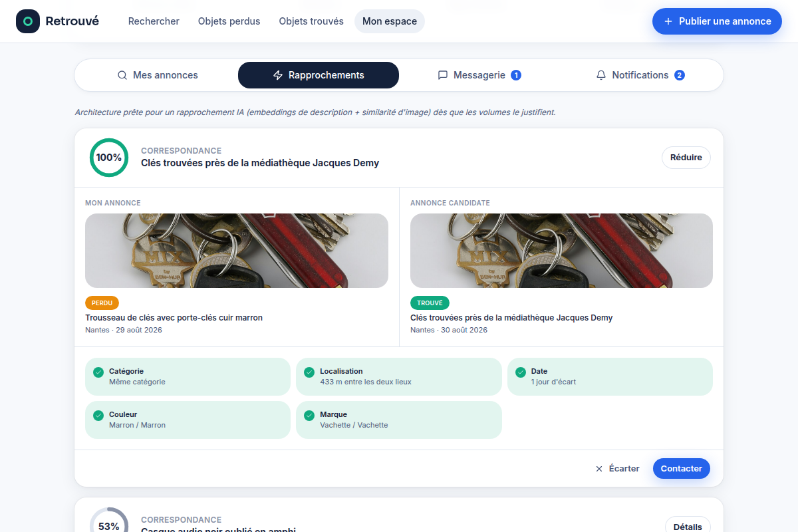Click the green check icon for Marque

(309, 416)
